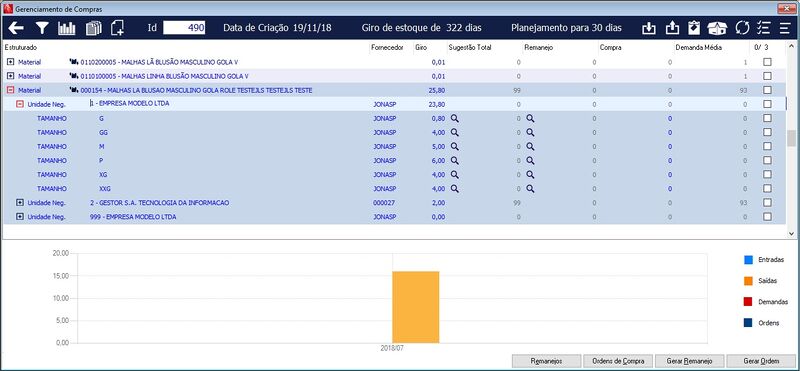
Task: Expand Unidade Neg. 999 - EMPRESA MODELO
Action: click(20, 217)
